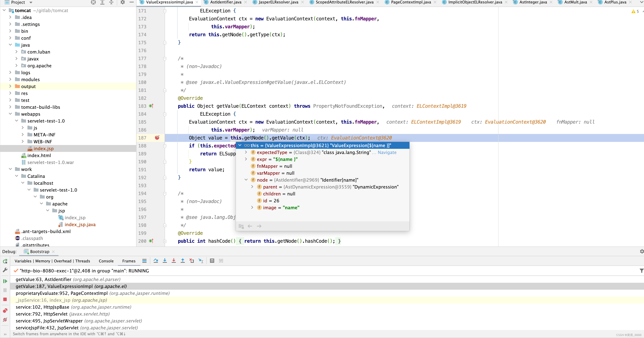Screen dimensions: 644x338
Task: Rerun Bootstrap with the green rerun icon
Action: 5,261
